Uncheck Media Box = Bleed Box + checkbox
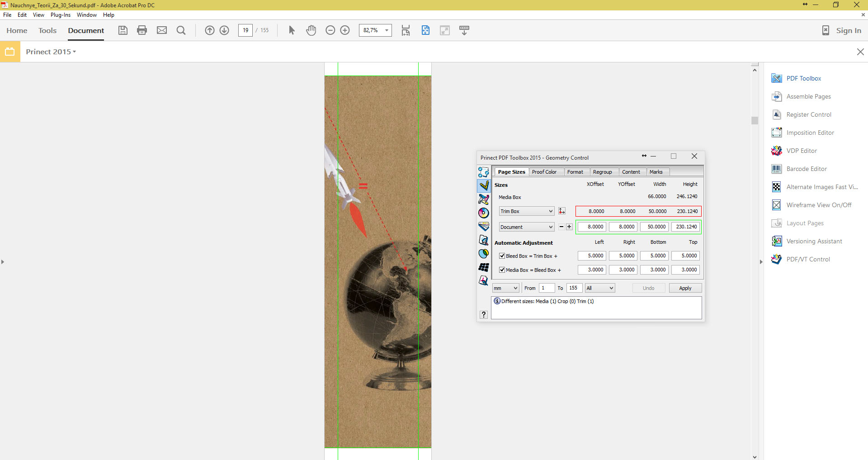 [x=502, y=270]
